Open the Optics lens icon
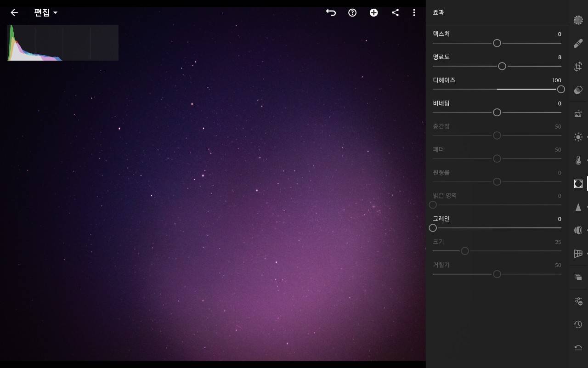Viewport: 588px width, 368px height. click(578, 230)
